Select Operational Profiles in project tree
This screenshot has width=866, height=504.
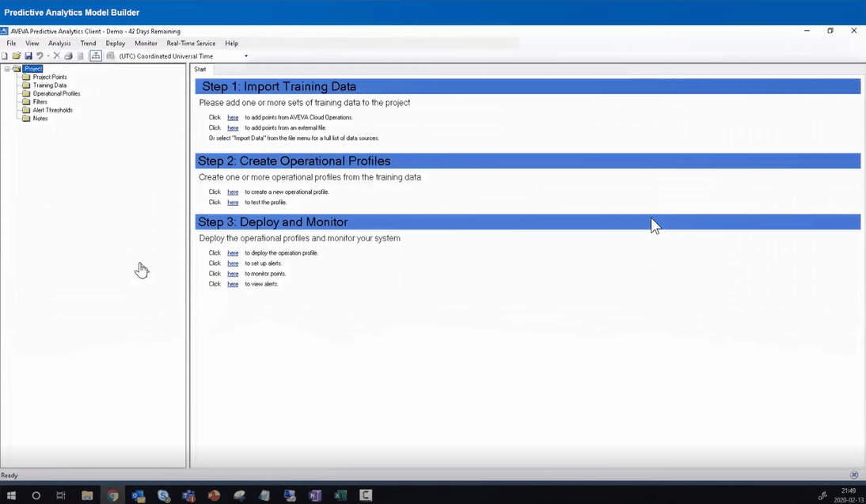point(56,93)
